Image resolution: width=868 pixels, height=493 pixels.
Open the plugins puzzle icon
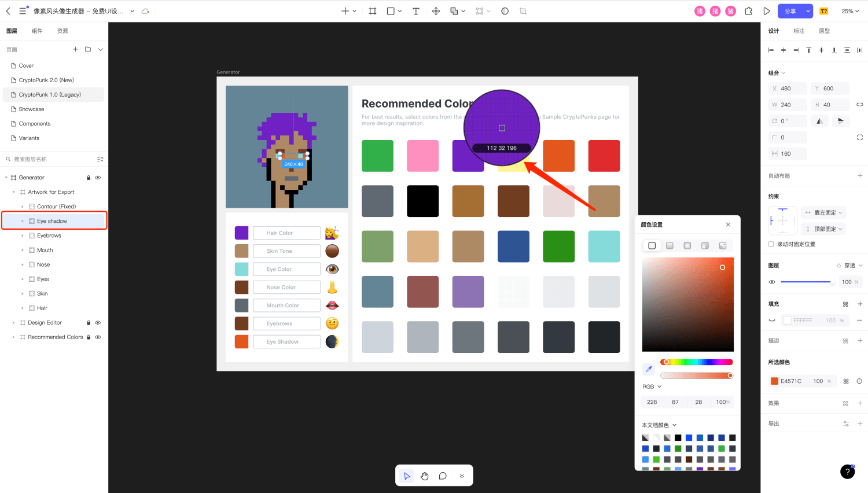point(749,11)
